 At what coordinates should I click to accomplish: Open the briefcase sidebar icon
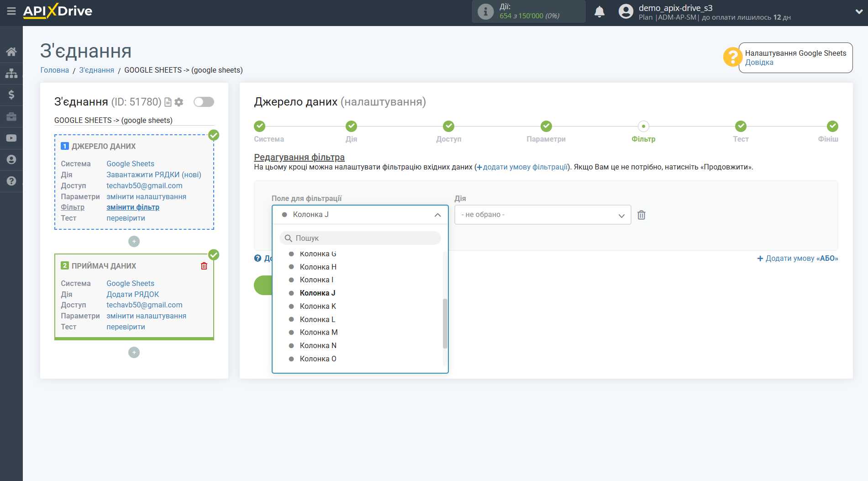[x=11, y=116]
